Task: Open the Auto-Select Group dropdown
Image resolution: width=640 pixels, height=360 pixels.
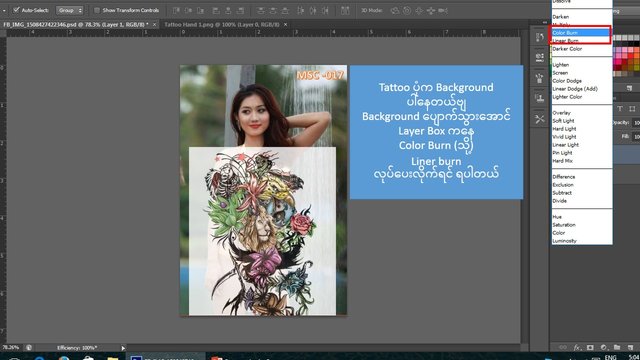Action: pyautogui.click(x=69, y=10)
